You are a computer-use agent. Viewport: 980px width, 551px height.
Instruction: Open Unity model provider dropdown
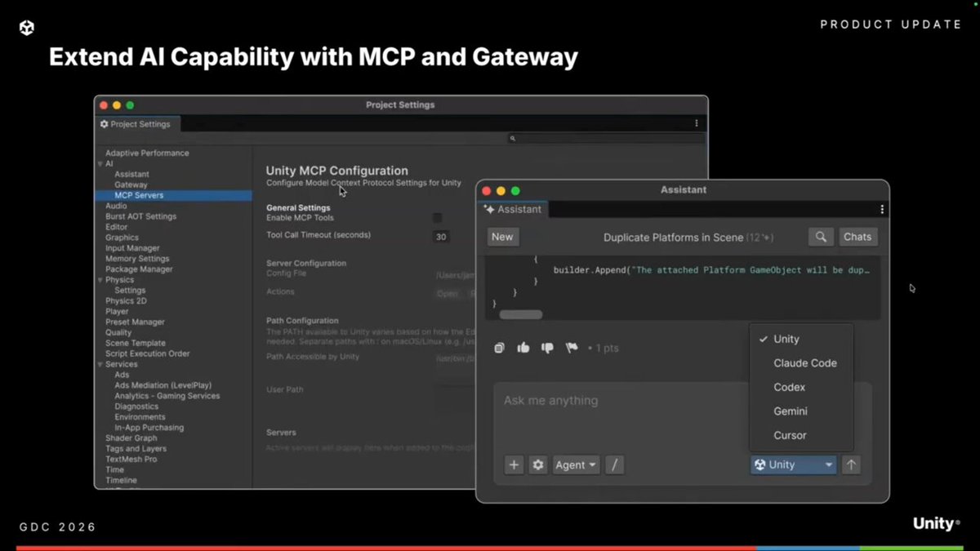pos(794,464)
